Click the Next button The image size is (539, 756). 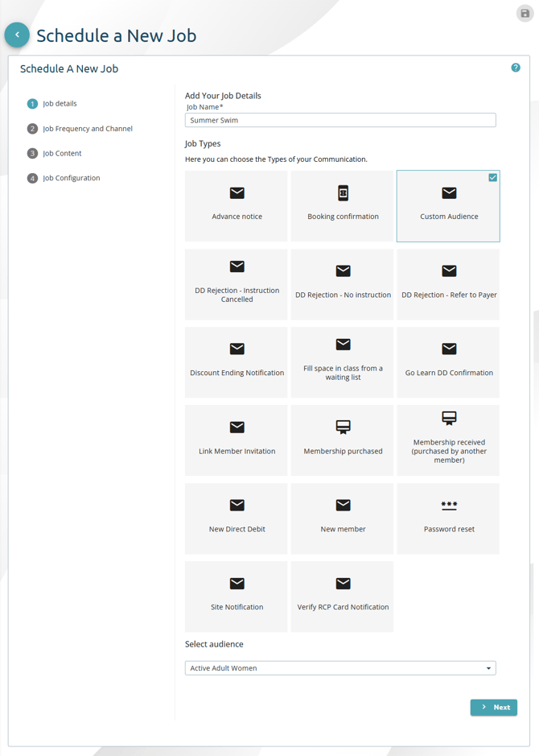click(494, 708)
